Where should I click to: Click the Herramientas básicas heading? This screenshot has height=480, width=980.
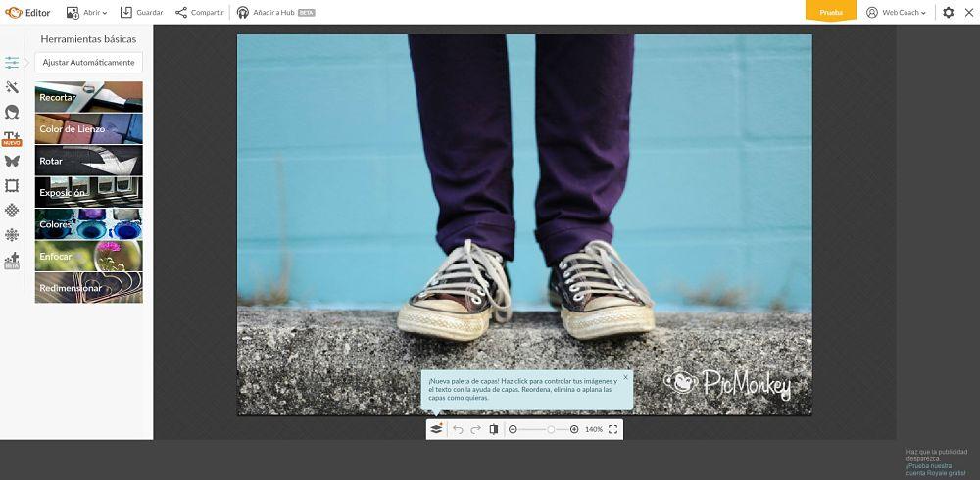pos(88,39)
